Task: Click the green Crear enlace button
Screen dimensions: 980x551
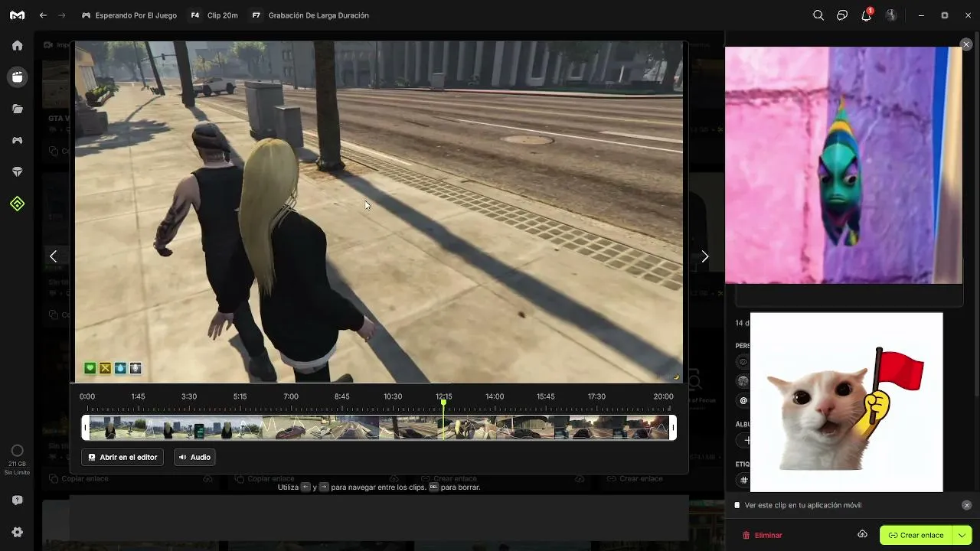Action: [x=916, y=535]
